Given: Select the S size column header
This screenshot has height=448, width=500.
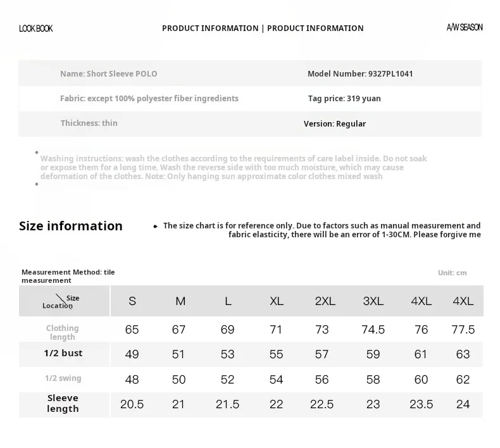Looking at the screenshot, I should pyautogui.click(x=132, y=301).
